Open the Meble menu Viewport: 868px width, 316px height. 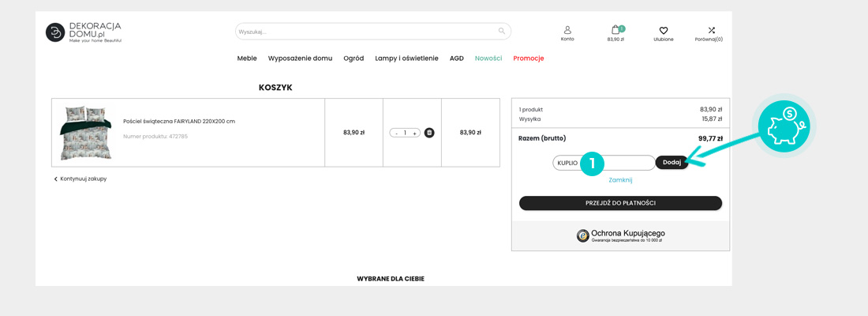(247, 58)
